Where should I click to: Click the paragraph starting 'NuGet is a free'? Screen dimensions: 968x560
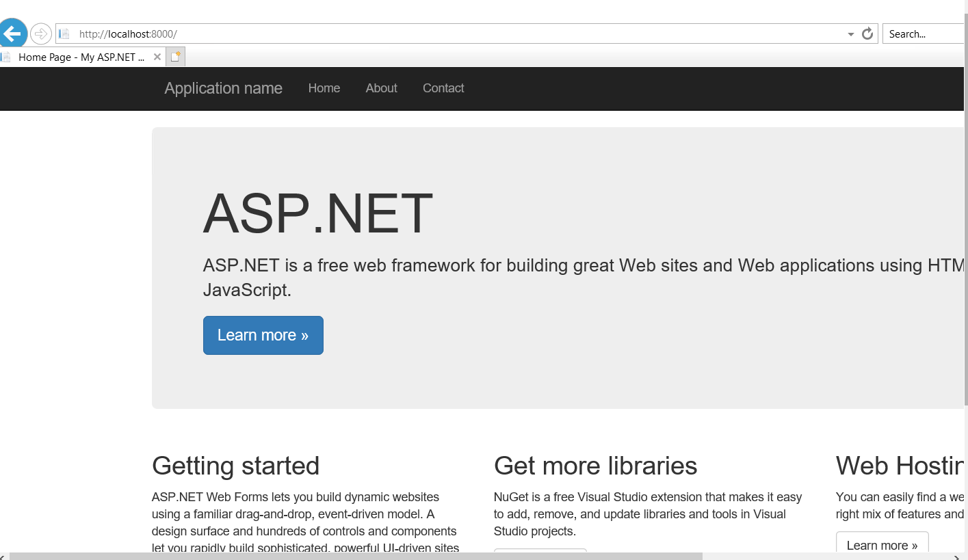coord(648,514)
